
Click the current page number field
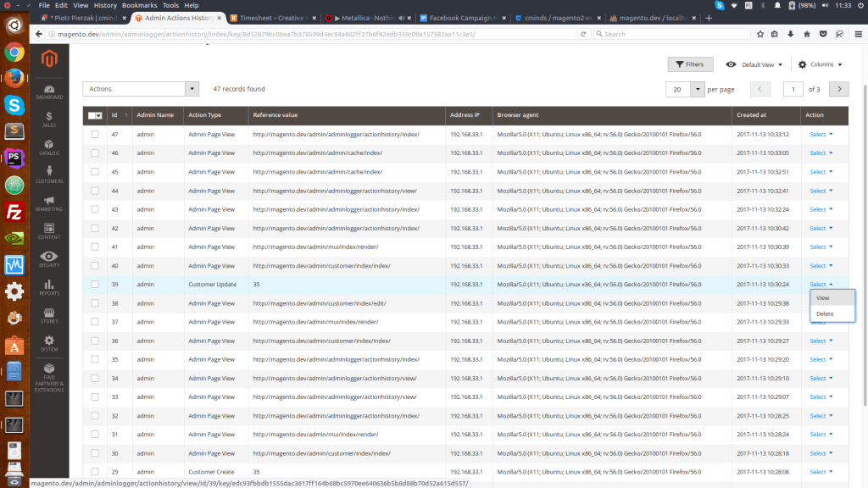[x=793, y=89]
